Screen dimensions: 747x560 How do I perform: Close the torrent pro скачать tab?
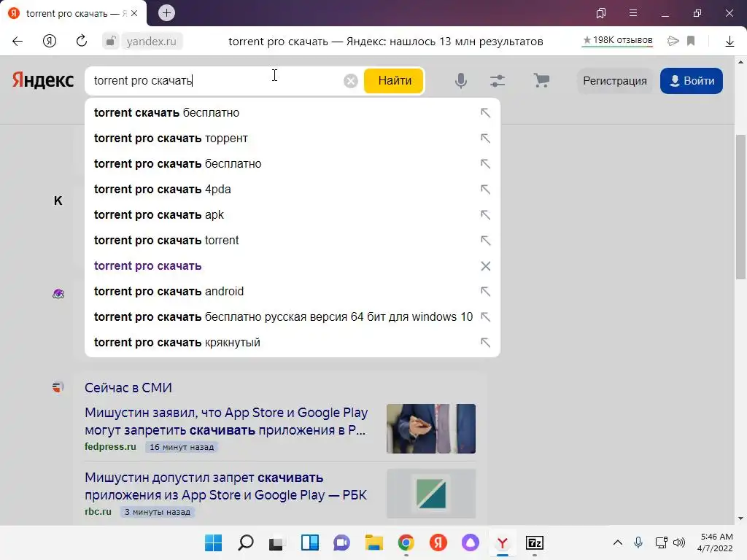tap(134, 13)
